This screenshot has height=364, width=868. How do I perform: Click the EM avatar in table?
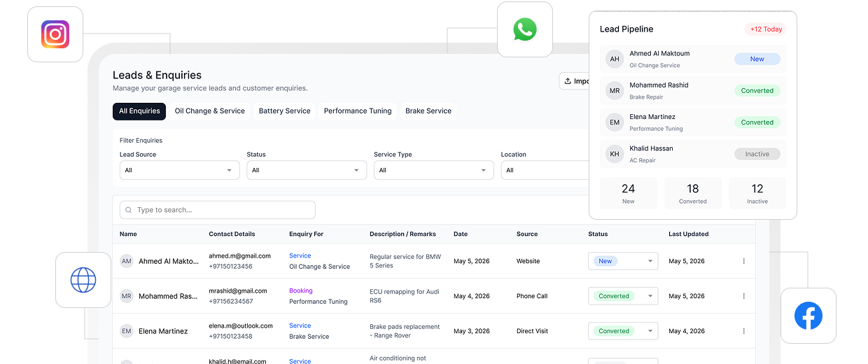(x=127, y=331)
